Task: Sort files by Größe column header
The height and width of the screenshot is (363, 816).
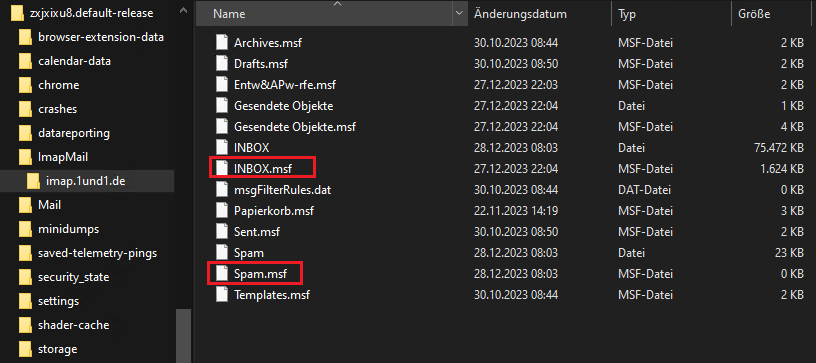Action: (x=754, y=14)
